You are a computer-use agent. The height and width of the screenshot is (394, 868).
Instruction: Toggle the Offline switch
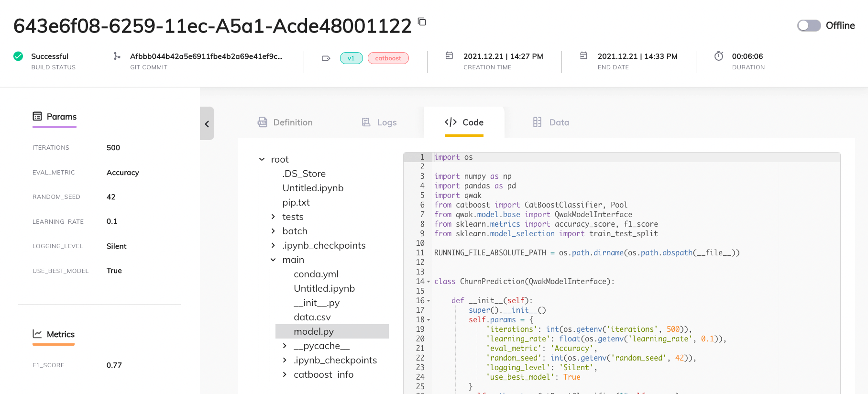pos(809,25)
